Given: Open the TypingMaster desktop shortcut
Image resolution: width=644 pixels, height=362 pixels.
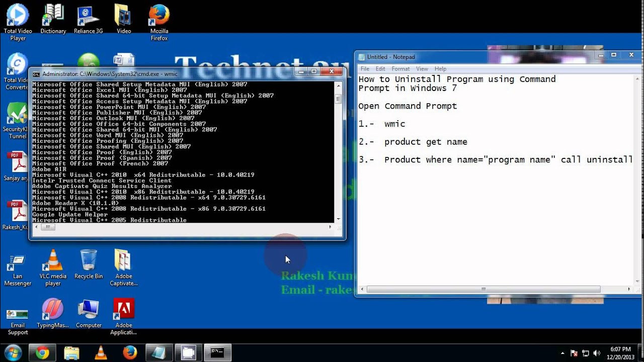Looking at the screenshot, I should (x=53, y=314).
